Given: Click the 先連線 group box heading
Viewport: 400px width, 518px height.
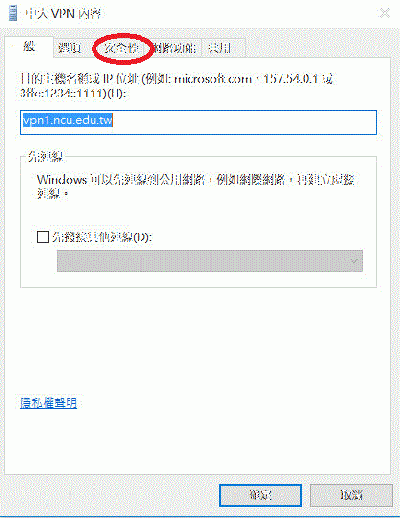Looking at the screenshot, I should (45, 157).
